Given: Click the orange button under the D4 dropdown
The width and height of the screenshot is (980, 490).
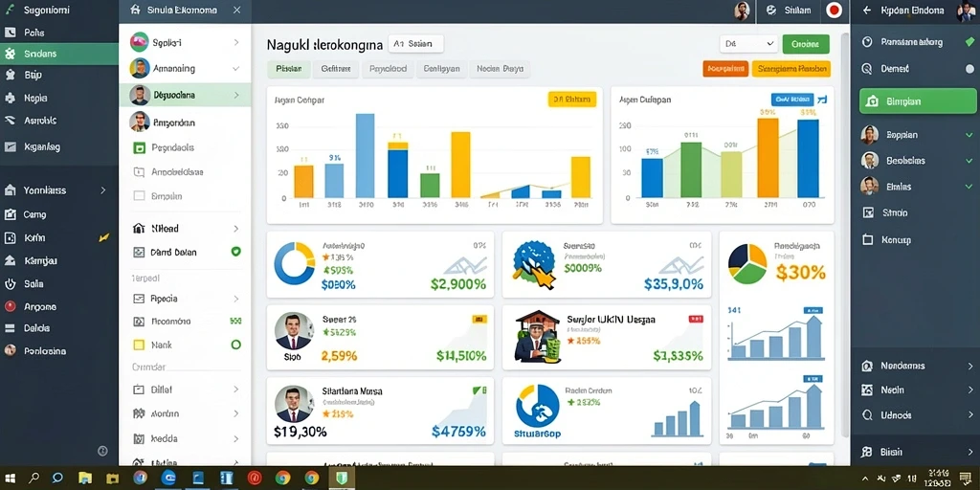Looking at the screenshot, I should click(725, 69).
